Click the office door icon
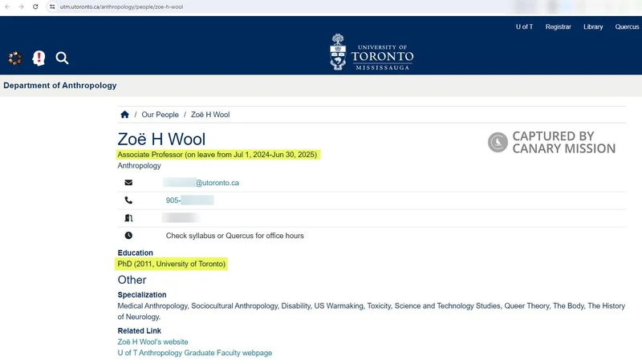 (128, 217)
